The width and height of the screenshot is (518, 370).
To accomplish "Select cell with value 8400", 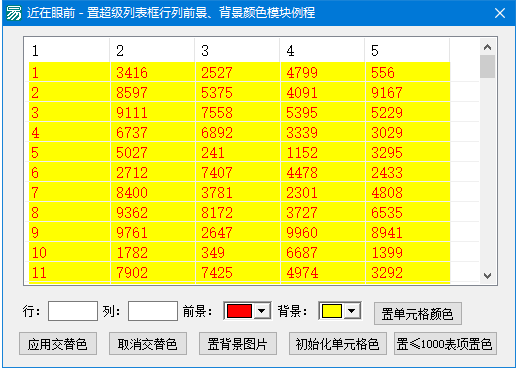I will pyautogui.click(x=152, y=192).
